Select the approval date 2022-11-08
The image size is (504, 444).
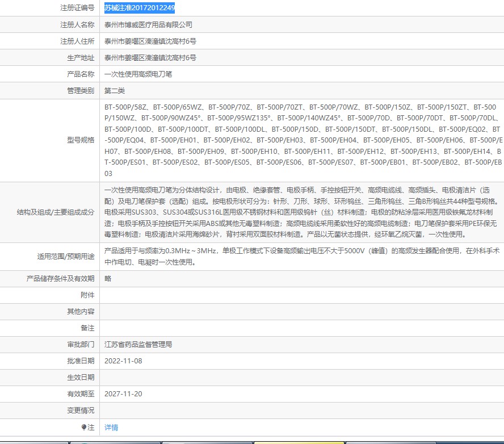(123, 361)
